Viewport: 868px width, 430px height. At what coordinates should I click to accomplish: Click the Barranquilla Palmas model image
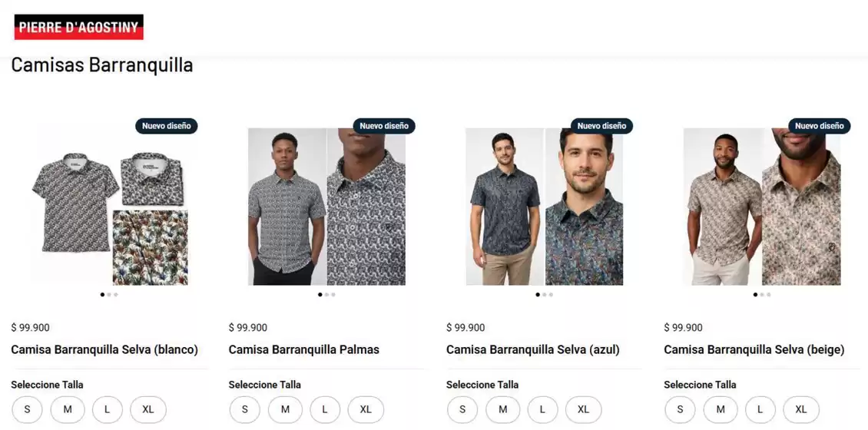click(x=326, y=207)
